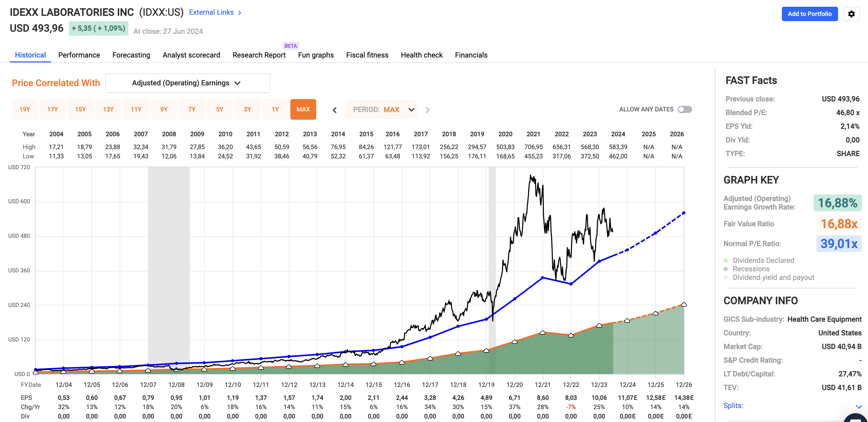The height and width of the screenshot is (422, 868).
Task: Toggle the Allow Any Dates switch
Action: pyautogui.click(x=685, y=109)
